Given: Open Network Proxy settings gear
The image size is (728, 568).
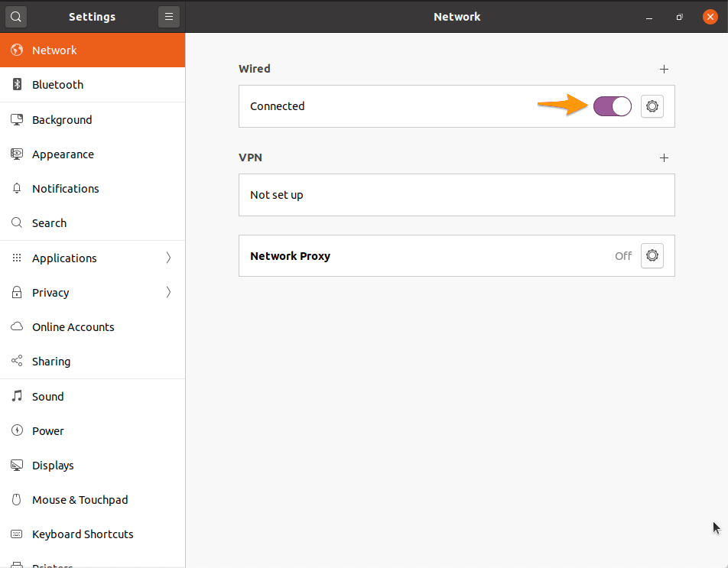Looking at the screenshot, I should (652, 255).
